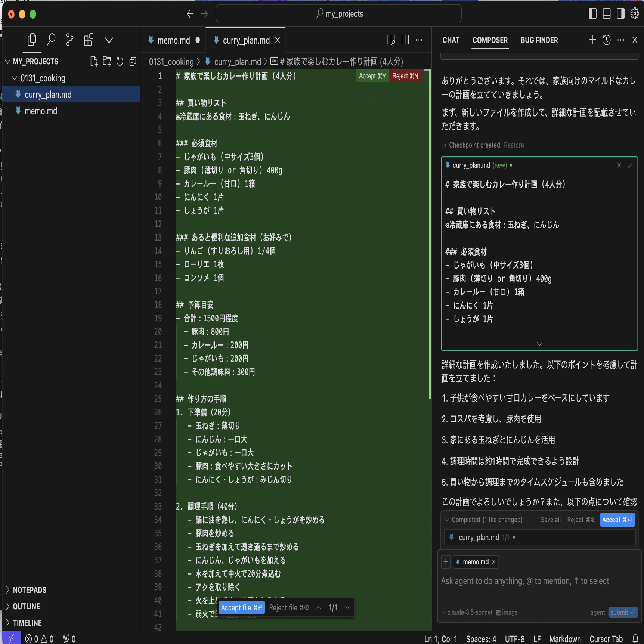Viewport: 644px width, 644px height.
Task: Open the Extensions view icon
Action: tap(89, 39)
